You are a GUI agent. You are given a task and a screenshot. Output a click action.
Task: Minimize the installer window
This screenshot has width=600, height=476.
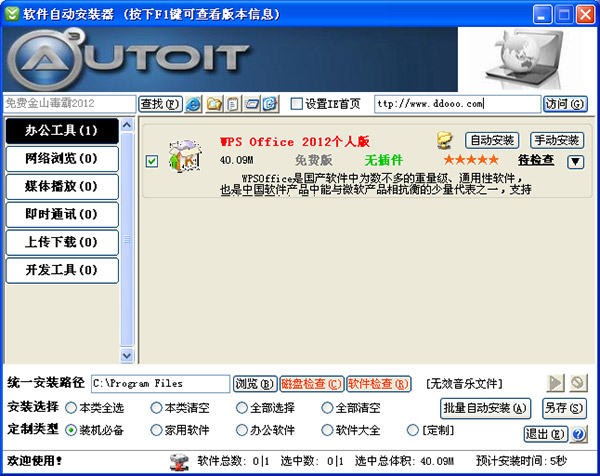tap(542, 15)
